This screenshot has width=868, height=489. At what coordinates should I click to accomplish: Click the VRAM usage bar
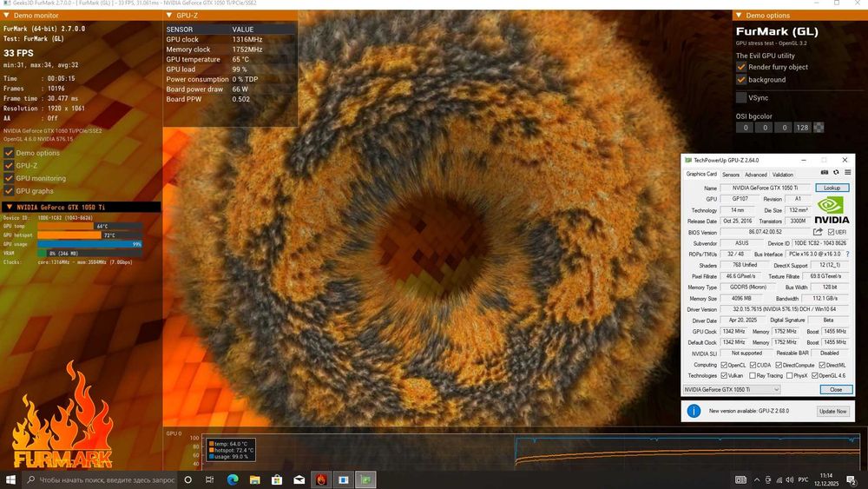pos(89,253)
